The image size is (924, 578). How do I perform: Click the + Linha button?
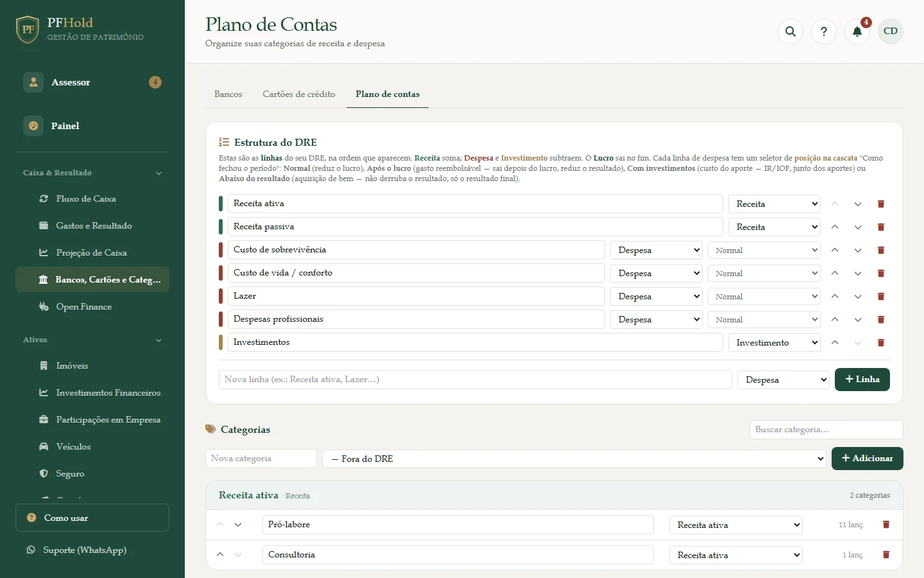click(862, 380)
